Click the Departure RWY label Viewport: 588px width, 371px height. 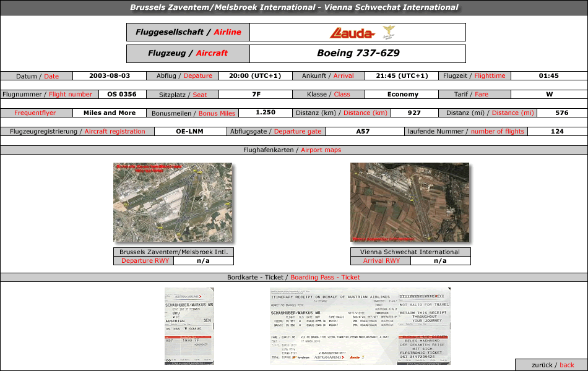click(144, 260)
